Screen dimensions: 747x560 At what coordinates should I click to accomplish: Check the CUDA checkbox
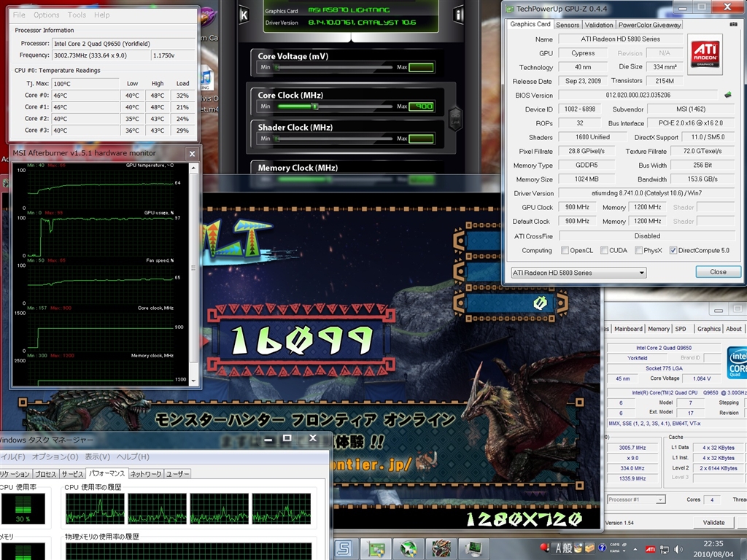tap(604, 251)
